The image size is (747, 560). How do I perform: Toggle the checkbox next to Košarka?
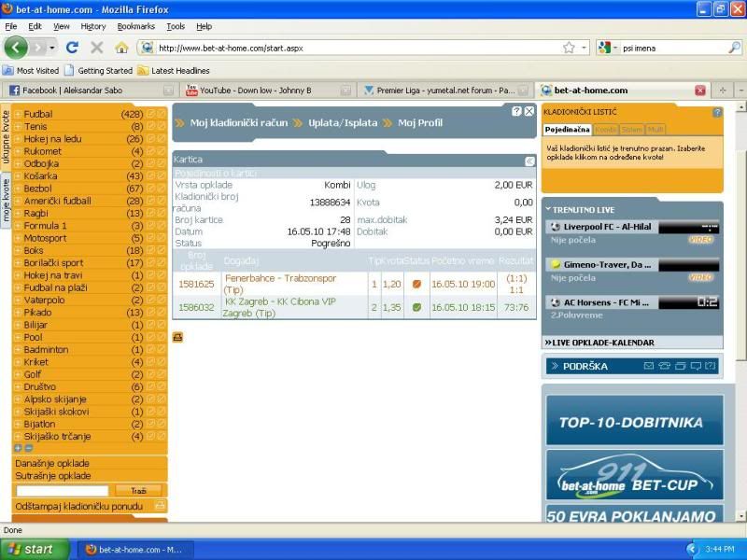(152, 175)
